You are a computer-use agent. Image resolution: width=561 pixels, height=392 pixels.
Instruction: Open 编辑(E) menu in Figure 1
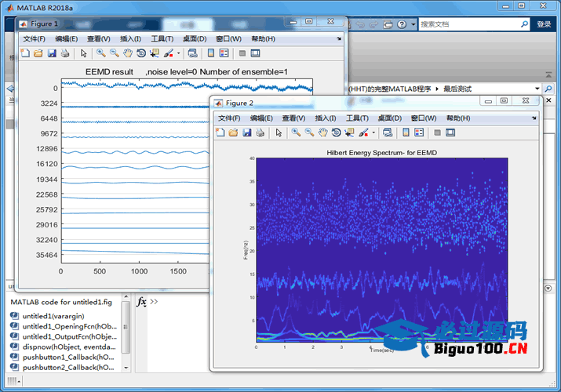pyautogui.click(x=66, y=38)
